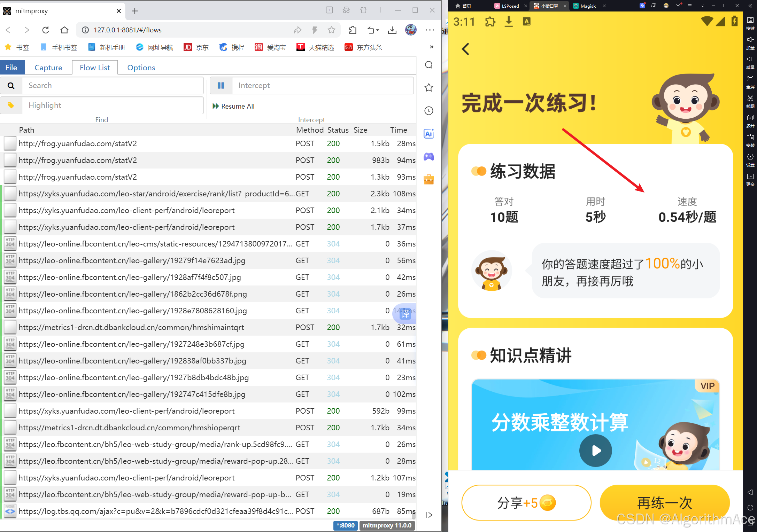Collapse the browser sidebar panel arrow
Viewport: 757px width, 532px height.
coord(429,515)
